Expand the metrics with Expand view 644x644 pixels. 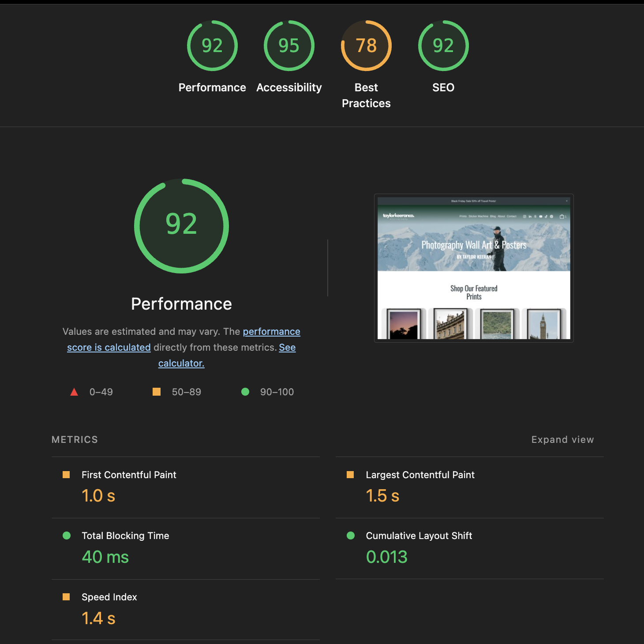click(x=562, y=439)
